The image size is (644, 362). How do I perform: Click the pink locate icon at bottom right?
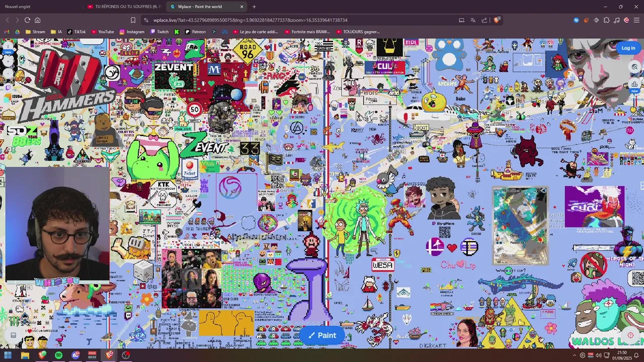(630, 335)
